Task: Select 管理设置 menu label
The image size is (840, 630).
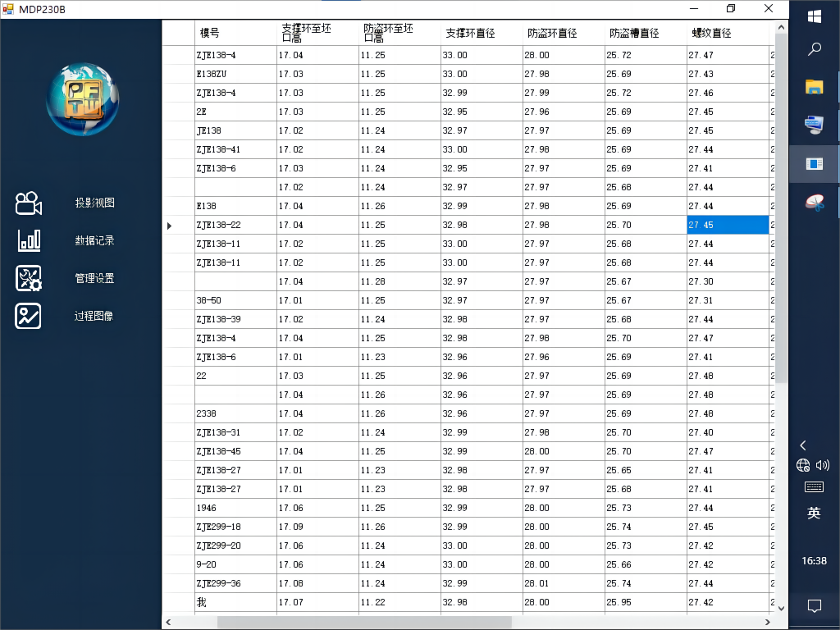Action: click(95, 279)
